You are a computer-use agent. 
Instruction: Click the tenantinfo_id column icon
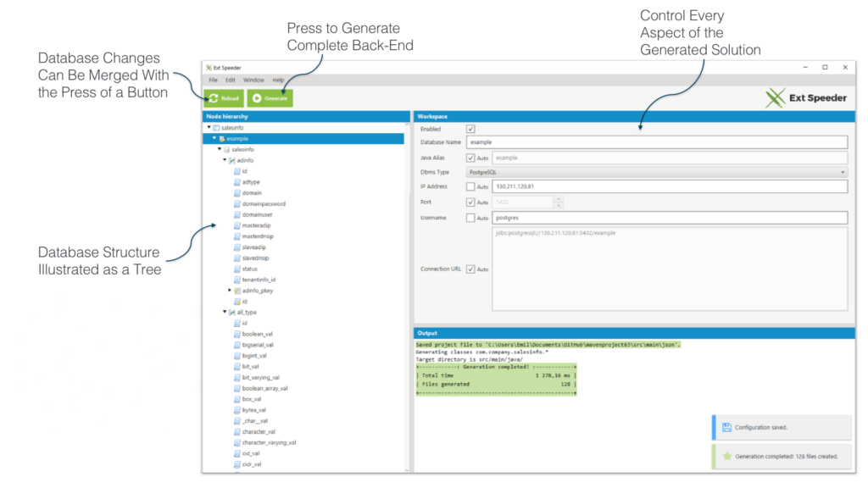pos(237,280)
